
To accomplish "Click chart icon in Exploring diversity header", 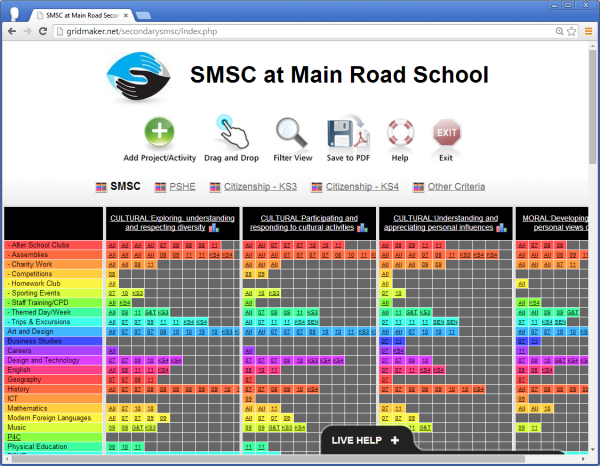I will [x=214, y=228].
